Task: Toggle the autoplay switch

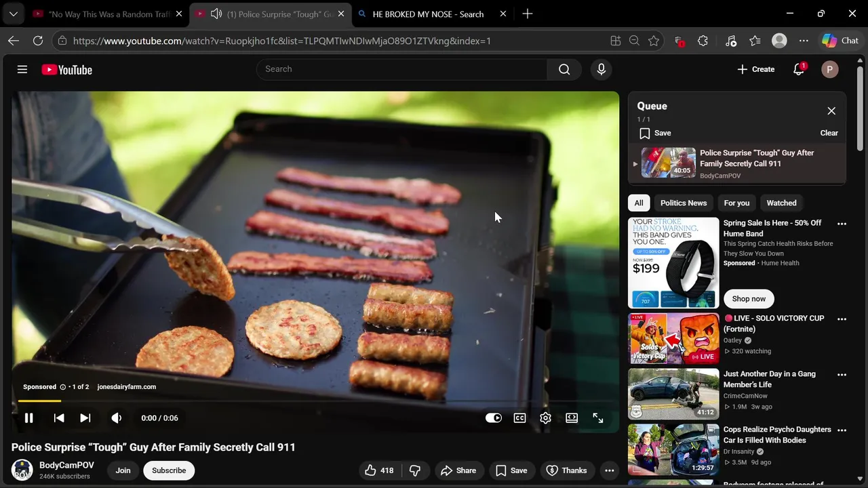Action: click(494, 418)
